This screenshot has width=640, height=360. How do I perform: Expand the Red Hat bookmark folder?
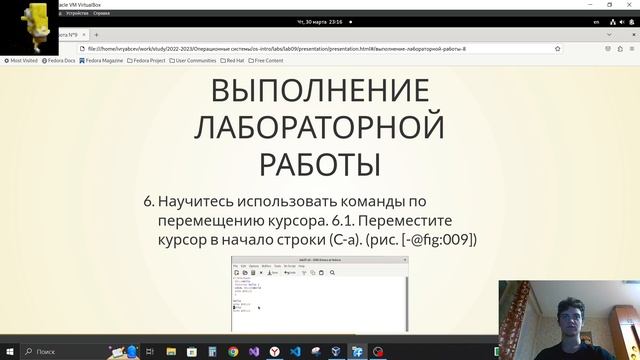(232, 60)
